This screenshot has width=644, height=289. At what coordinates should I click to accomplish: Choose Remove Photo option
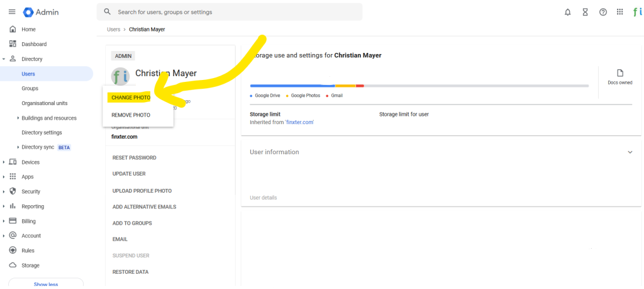pos(130,115)
